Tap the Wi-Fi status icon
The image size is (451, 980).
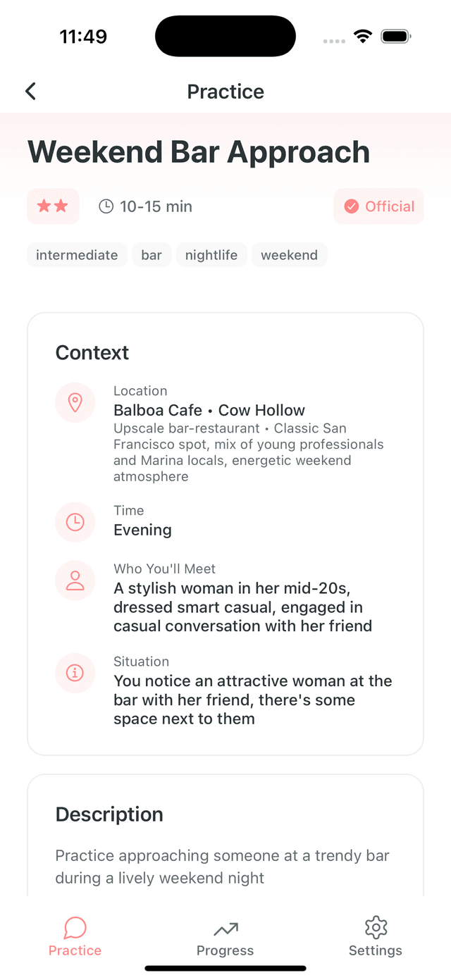coord(363,37)
